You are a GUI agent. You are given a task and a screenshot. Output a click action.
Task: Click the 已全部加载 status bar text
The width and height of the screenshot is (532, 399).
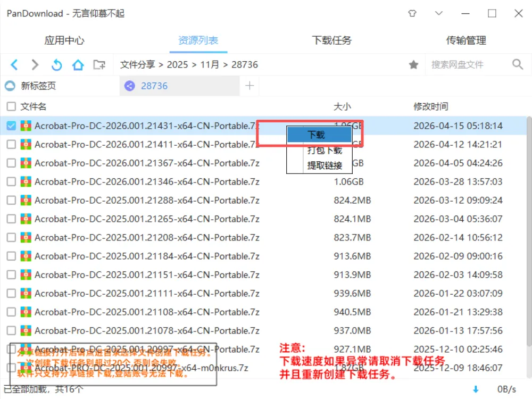(44, 389)
